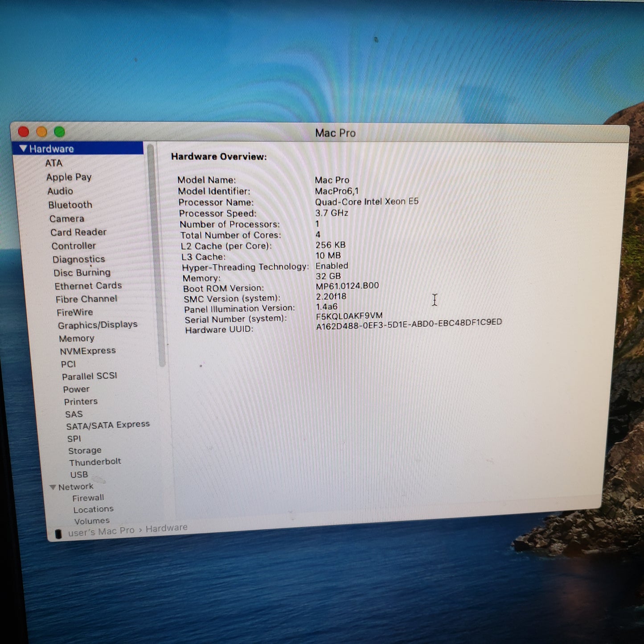Click the MacPro6,1 model identifier value
Viewport: 644px width, 644px height.
click(x=336, y=191)
